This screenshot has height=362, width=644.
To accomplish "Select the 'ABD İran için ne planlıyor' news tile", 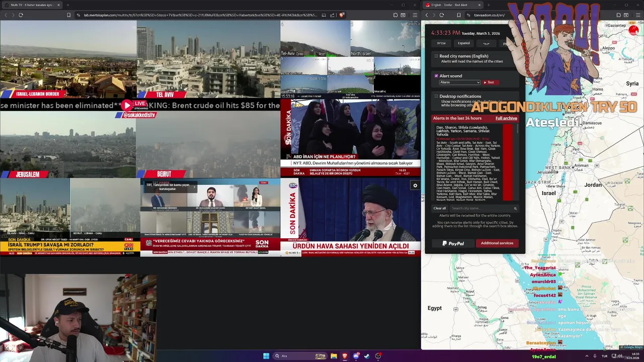I will pos(350,137).
